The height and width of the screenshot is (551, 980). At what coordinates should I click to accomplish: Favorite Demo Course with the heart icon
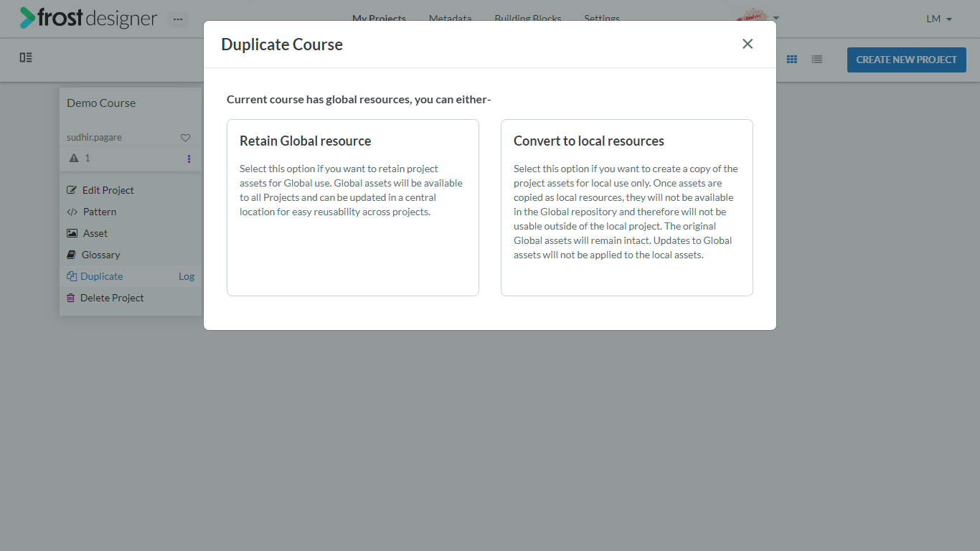(x=185, y=138)
